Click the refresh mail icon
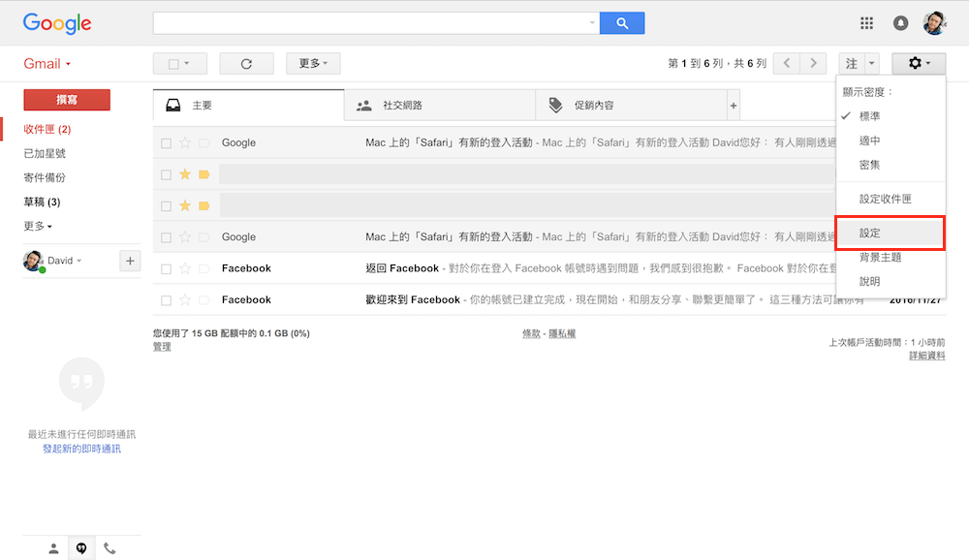 pos(246,64)
